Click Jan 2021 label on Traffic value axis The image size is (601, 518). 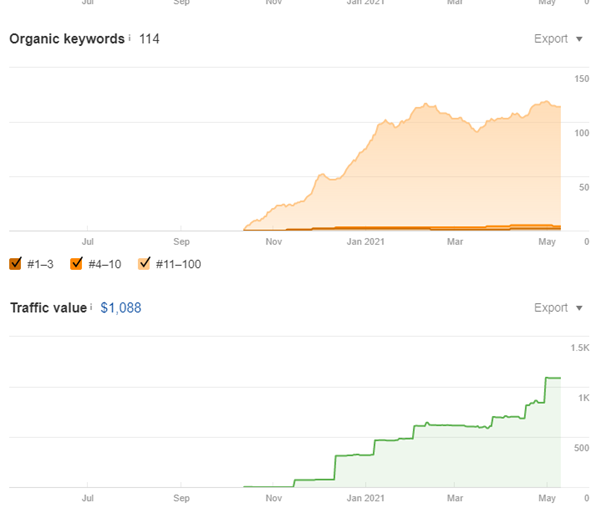point(365,498)
